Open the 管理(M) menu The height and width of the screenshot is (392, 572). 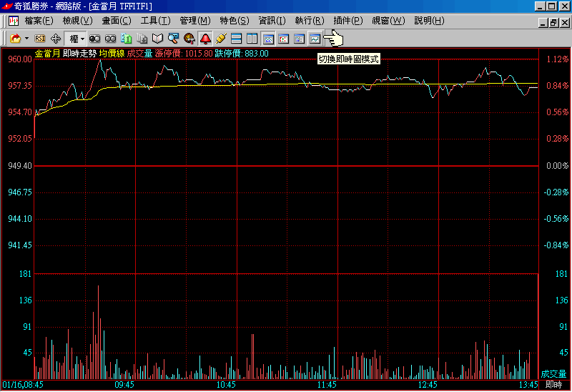tap(195, 21)
